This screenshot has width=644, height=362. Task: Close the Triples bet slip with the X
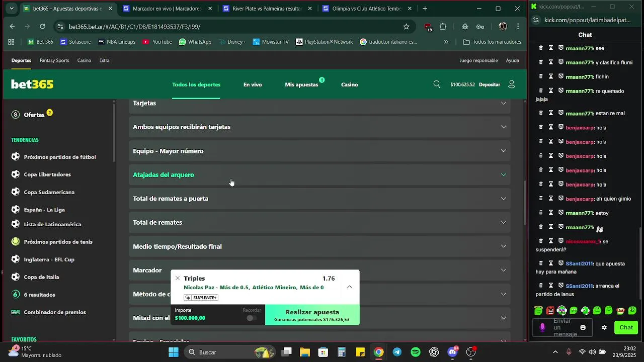coord(177,278)
